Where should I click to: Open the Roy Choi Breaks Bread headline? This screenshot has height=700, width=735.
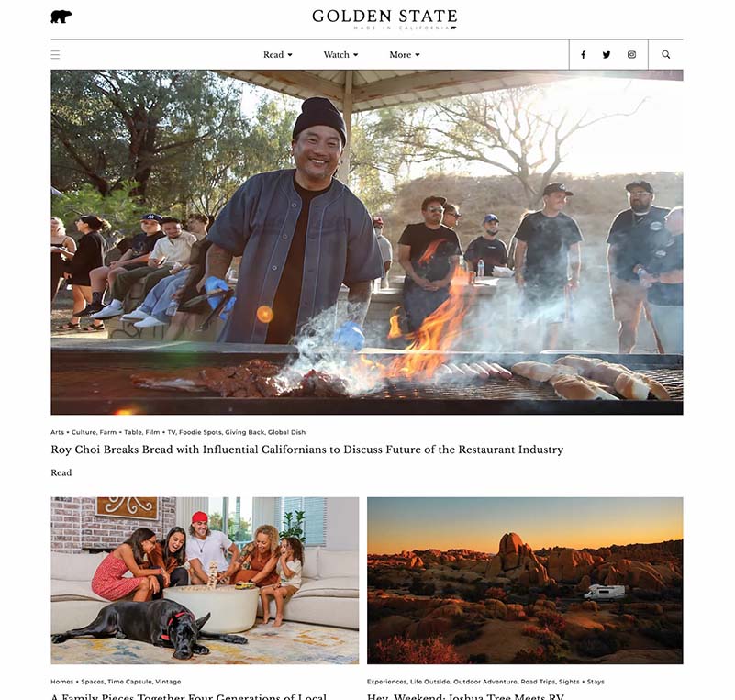click(x=307, y=450)
